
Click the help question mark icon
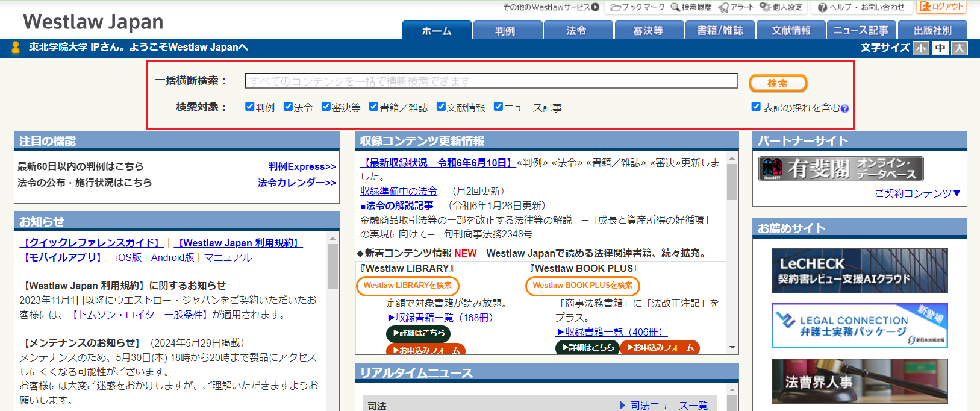pos(823,7)
